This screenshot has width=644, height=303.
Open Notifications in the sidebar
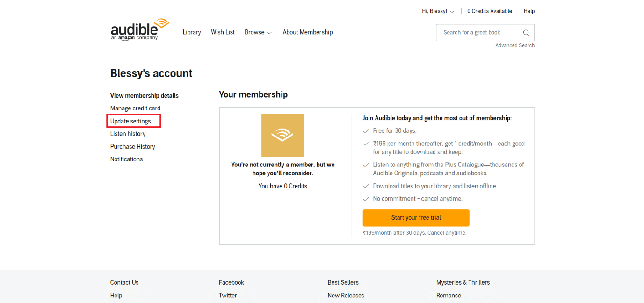click(126, 159)
